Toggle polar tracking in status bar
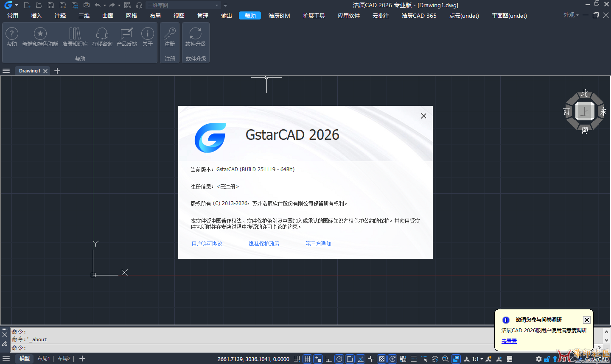 point(339,359)
